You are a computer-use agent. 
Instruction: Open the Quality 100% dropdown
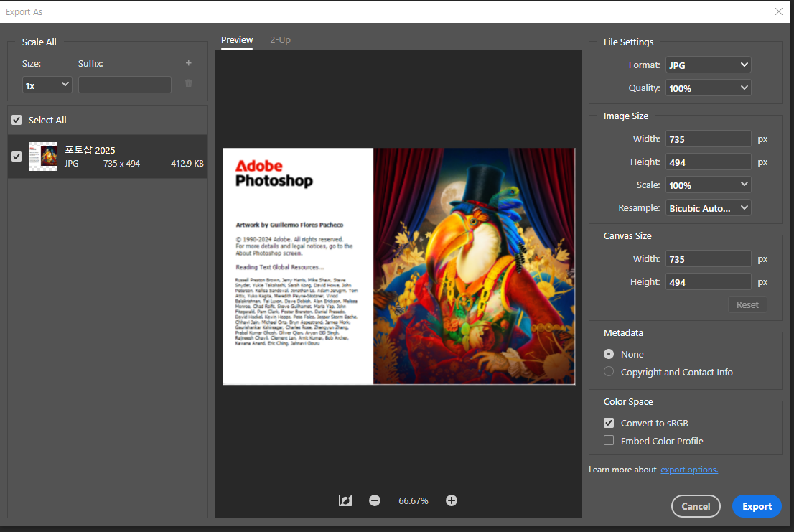pos(708,88)
